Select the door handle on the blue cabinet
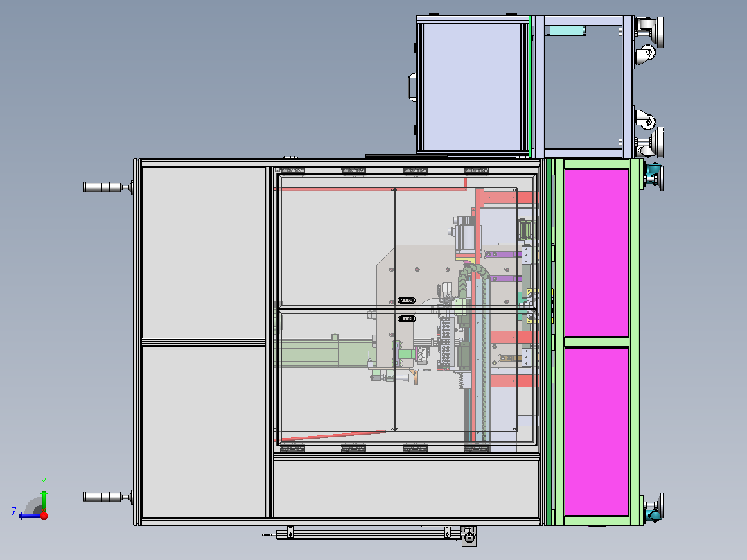The image size is (747, 560). coord(412,87)
